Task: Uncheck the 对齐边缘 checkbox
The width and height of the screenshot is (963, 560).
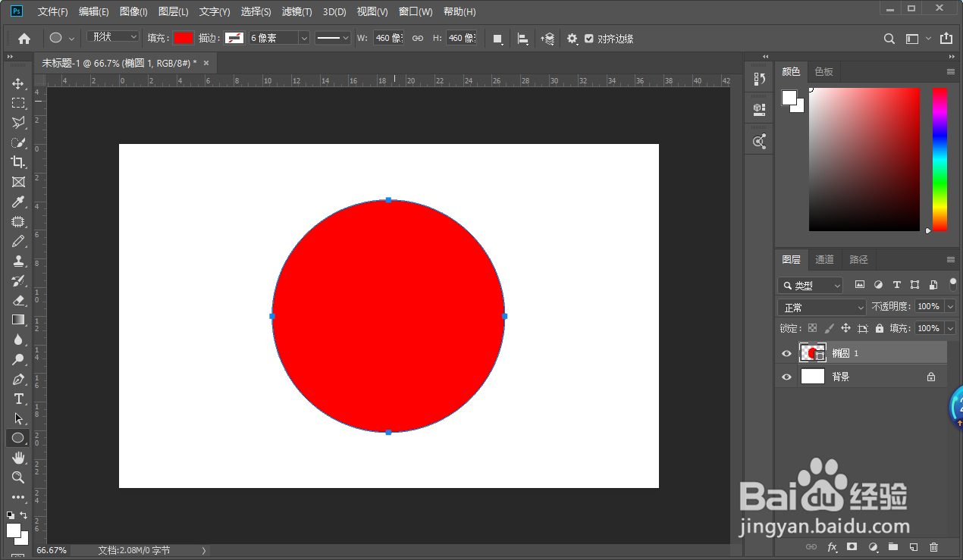Action: point(589,39)
